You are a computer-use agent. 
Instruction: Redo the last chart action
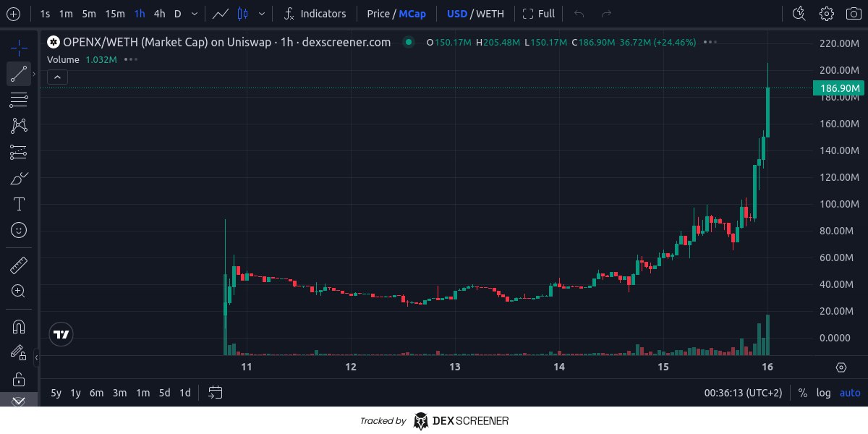point(606,14)
